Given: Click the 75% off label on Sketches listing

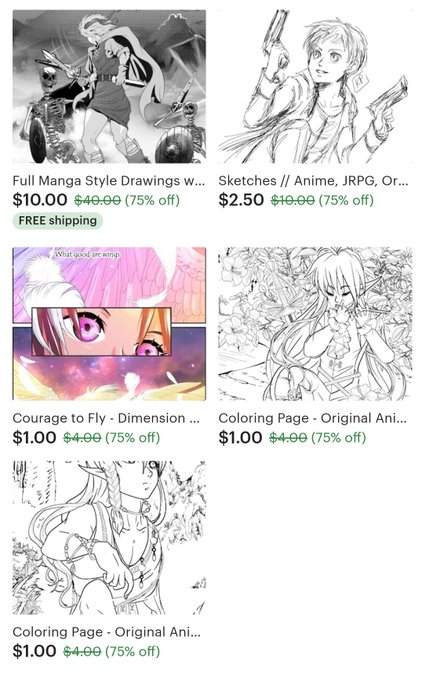Looking at the screenshot, I should point(346,200).
